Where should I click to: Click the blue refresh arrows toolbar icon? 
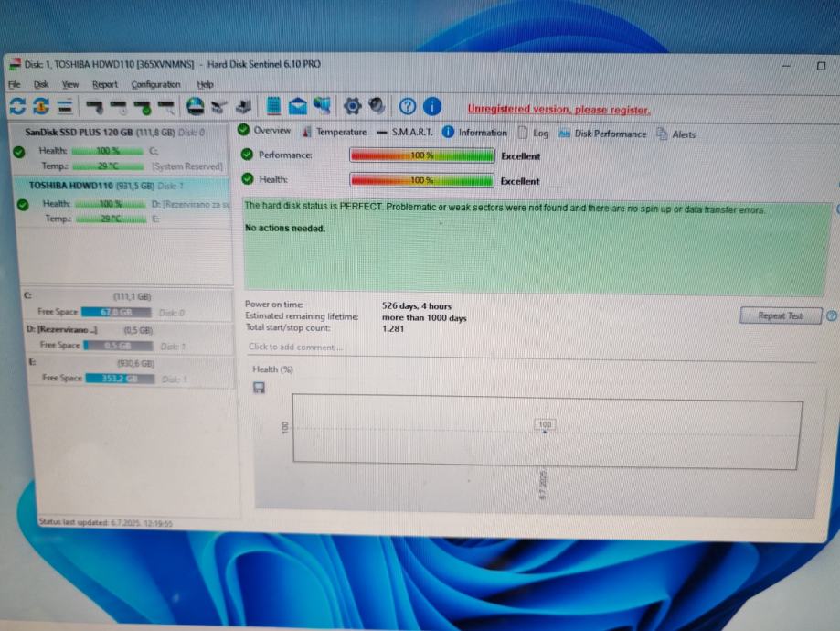(x=17, y=105)
